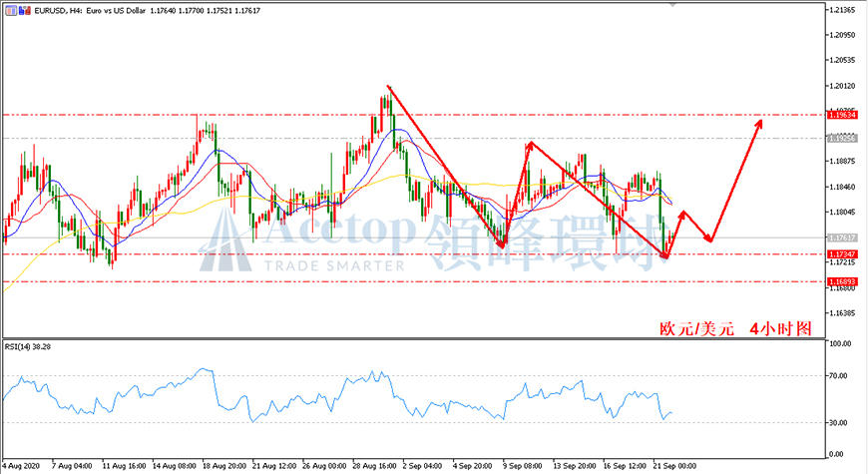Click the OHLC values '1.17640 1.17700 1.17521 1.17617'
The width and height of the screenshot is (868, 474).
(206, 11)
